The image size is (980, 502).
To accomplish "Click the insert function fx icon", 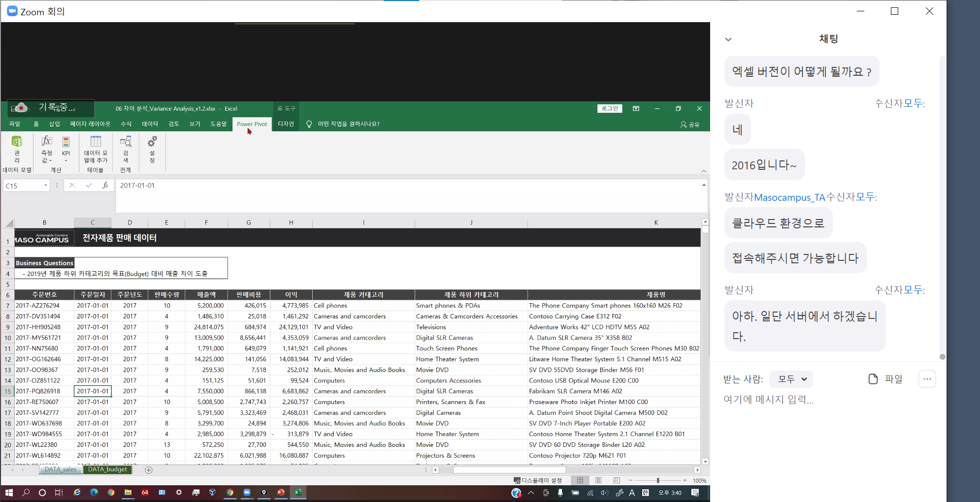I will pyautogui.click(x=105, y=186).
